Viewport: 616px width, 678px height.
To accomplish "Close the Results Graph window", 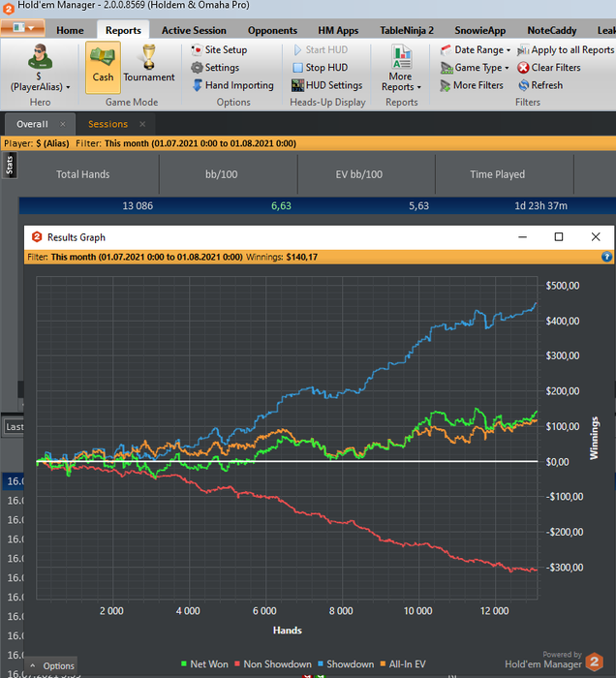I will 596,237.
